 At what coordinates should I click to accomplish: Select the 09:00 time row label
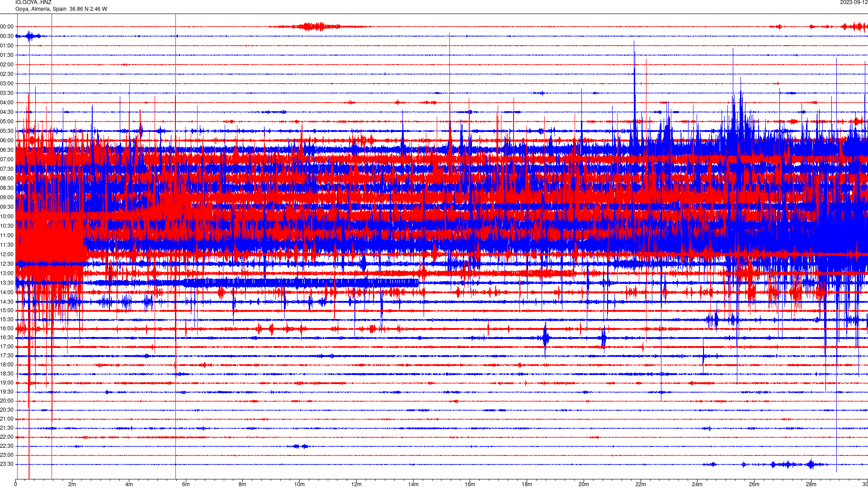[x=7, y=197]
